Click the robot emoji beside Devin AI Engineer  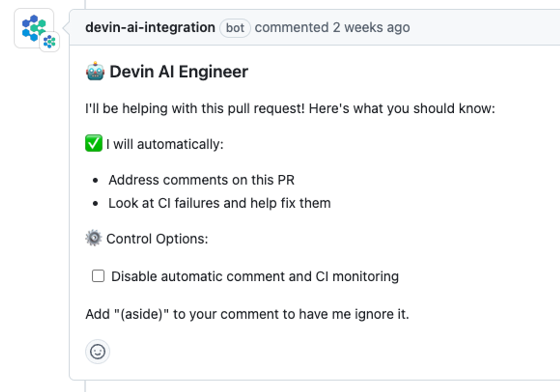coord(95,71)
